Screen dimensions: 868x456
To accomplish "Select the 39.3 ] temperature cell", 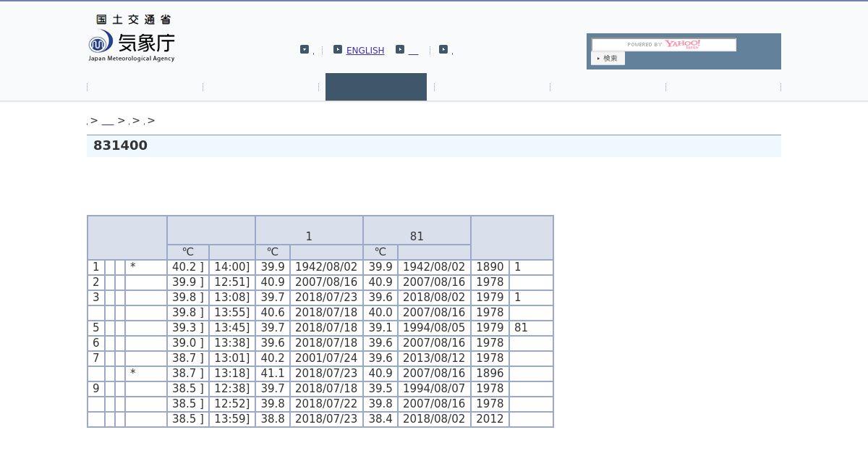I will pyautogui.click(x=188, y=328).
